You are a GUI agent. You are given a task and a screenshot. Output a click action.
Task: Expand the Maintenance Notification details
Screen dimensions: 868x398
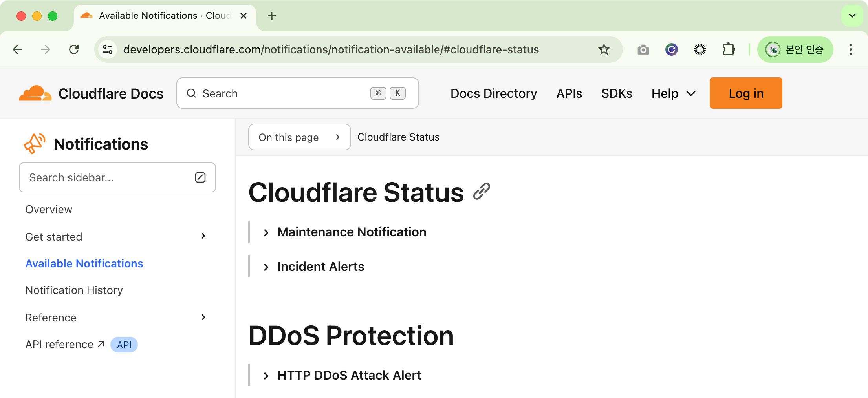click(344, 232)
